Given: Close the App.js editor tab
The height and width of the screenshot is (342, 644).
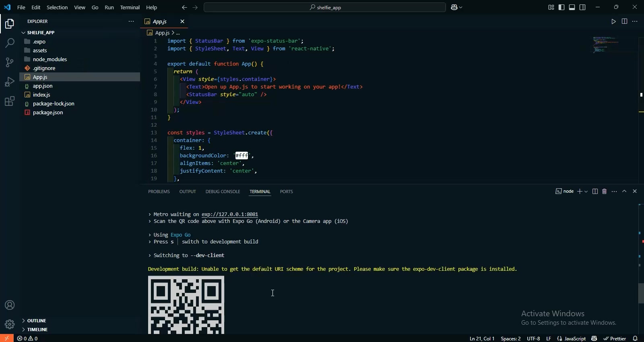Looking at the screenshot, I should point(182,22).
